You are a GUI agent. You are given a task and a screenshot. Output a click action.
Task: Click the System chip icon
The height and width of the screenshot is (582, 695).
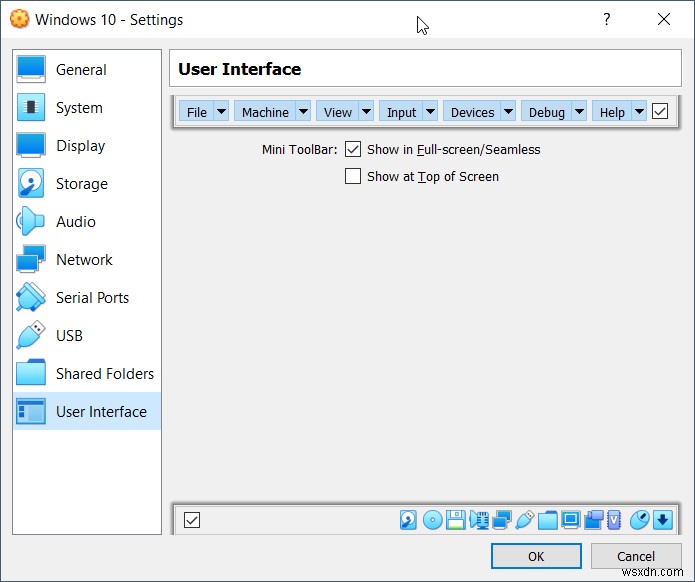pyautogui.click(x=31, y=107)
